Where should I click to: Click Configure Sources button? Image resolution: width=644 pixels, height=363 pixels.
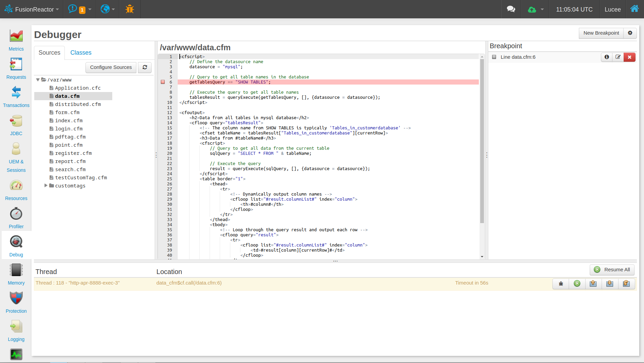pyautogui.click(x=111, y=67)
